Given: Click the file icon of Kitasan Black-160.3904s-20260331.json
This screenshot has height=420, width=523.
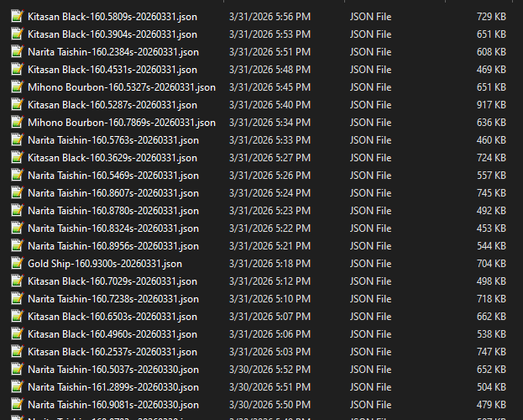Looking at the screenshot, I should tap(18, 34).
